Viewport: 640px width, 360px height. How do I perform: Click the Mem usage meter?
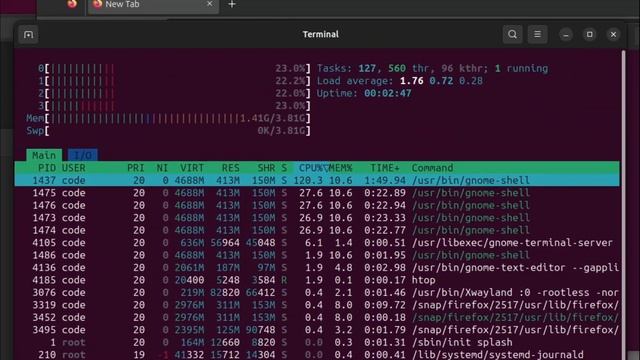[168, 118]
